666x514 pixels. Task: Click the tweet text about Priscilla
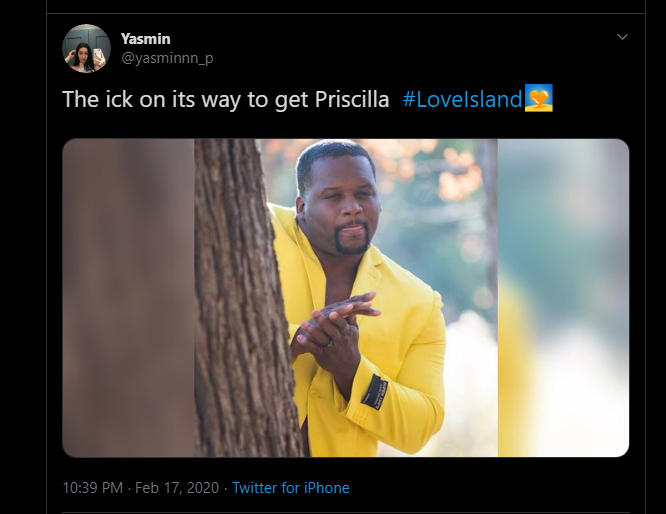click(226, 100)
